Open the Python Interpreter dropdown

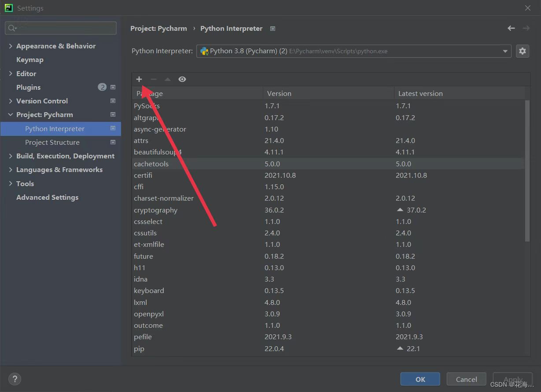[354, 51]
